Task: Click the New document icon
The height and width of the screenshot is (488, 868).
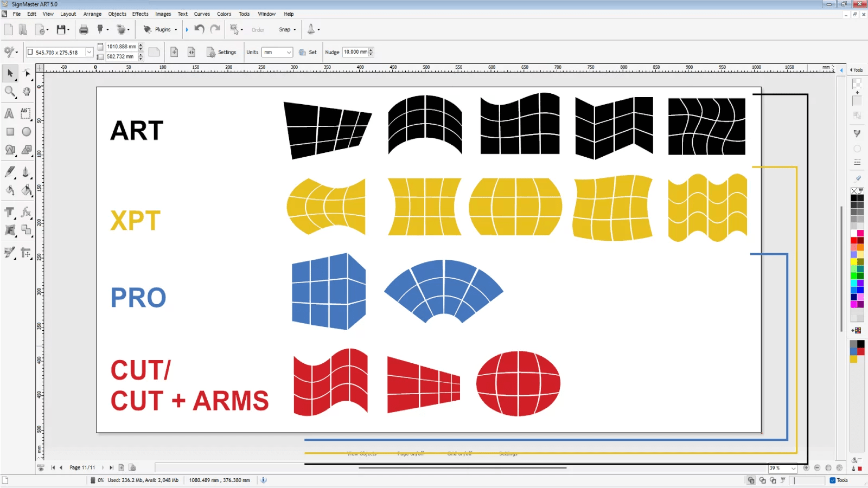Action: point(9,29)
